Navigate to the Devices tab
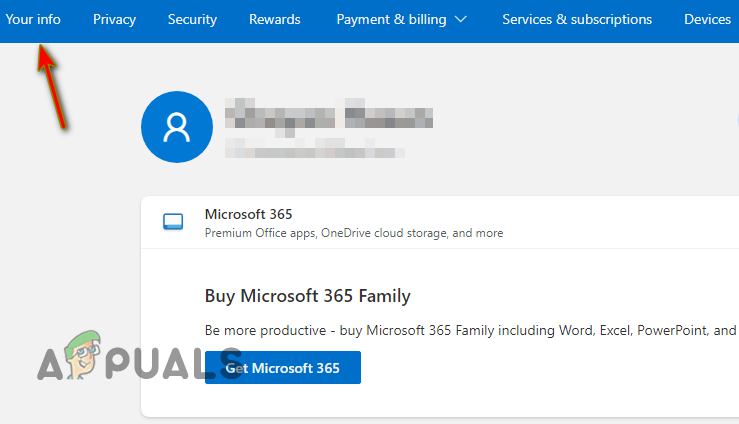This screenshot has width=739, height=424. coord(707,19)
